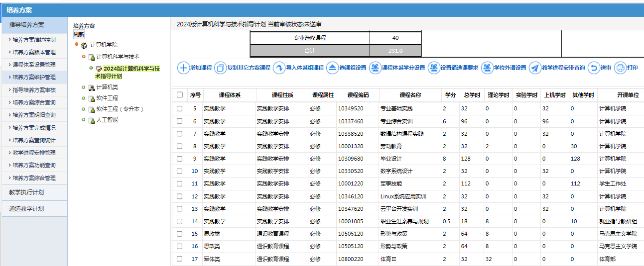The width and height of the screenshot is (644, 266).
Task: Expand the 2024版计算机科学与技术指导计划 node toggle
Action: 91,68
